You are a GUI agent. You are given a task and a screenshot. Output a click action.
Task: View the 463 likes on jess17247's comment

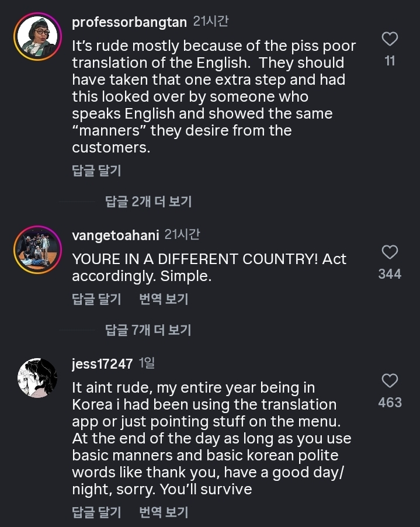click(x=390, y=403)
